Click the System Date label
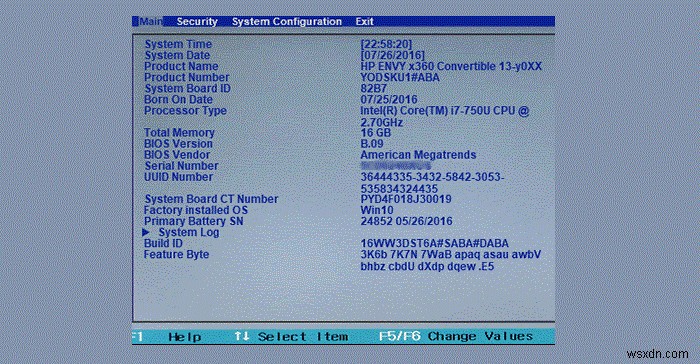Viewport: 700px width, 364px height. (x=177, y=55)
